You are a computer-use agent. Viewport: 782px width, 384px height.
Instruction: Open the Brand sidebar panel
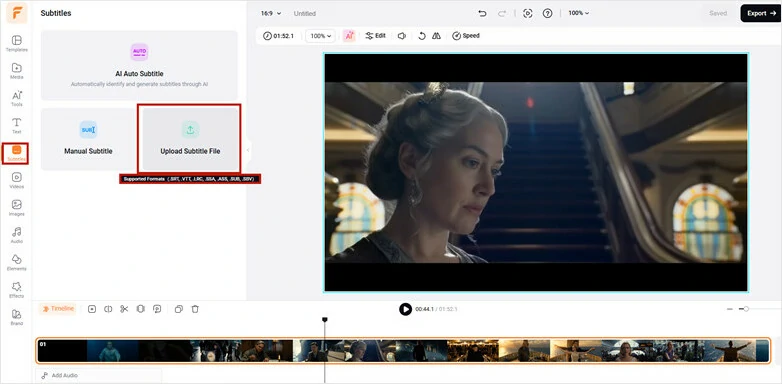16,317
